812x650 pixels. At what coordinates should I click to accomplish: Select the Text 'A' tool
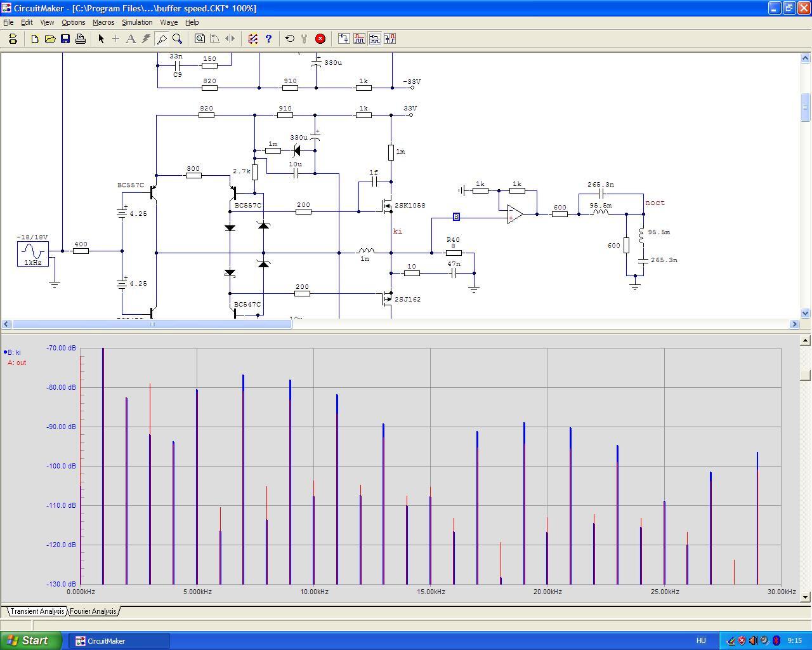[x=131, y=39]
